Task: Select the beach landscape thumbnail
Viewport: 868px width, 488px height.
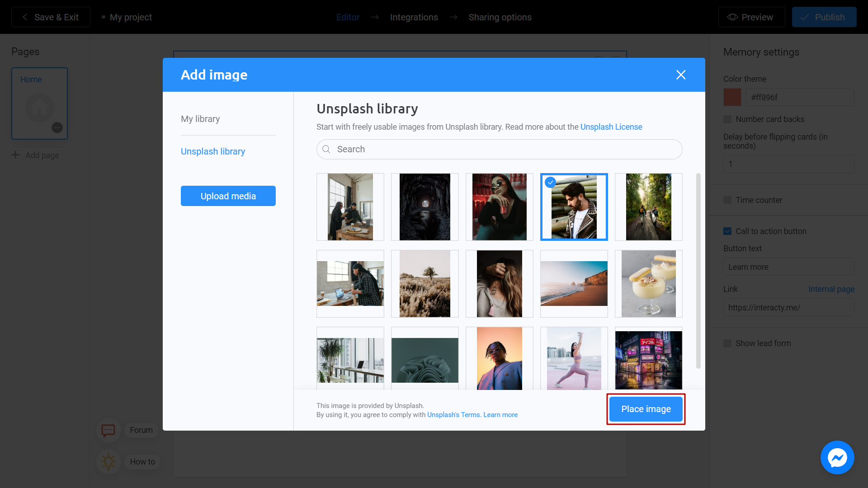Action: point(574,284)
